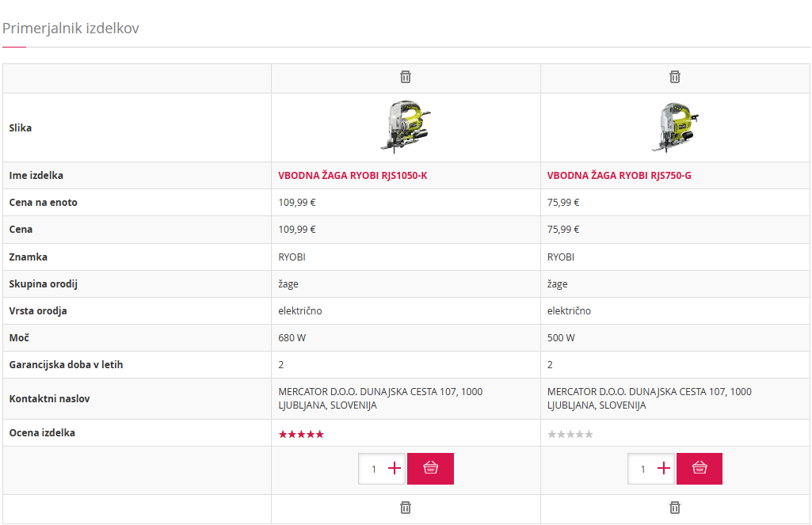Click the 'Ime izdelka' row label

(x=36, y=176)
